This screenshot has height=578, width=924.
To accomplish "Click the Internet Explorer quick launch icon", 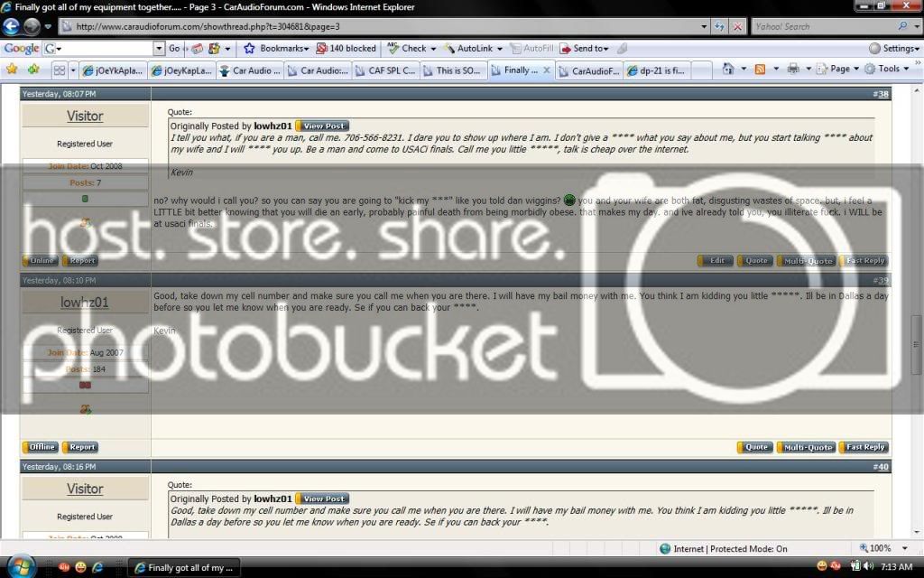I will pos(97,567).
